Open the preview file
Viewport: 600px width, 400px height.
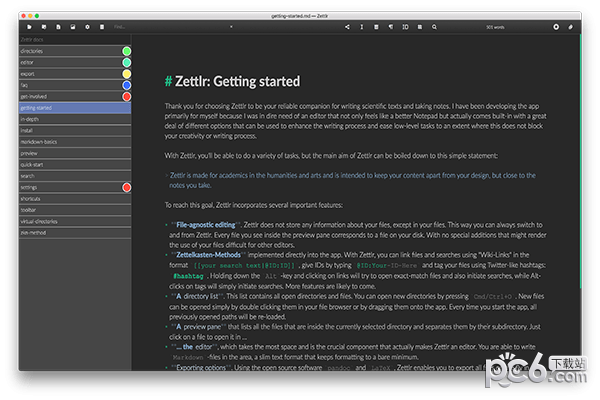[75, 153]
